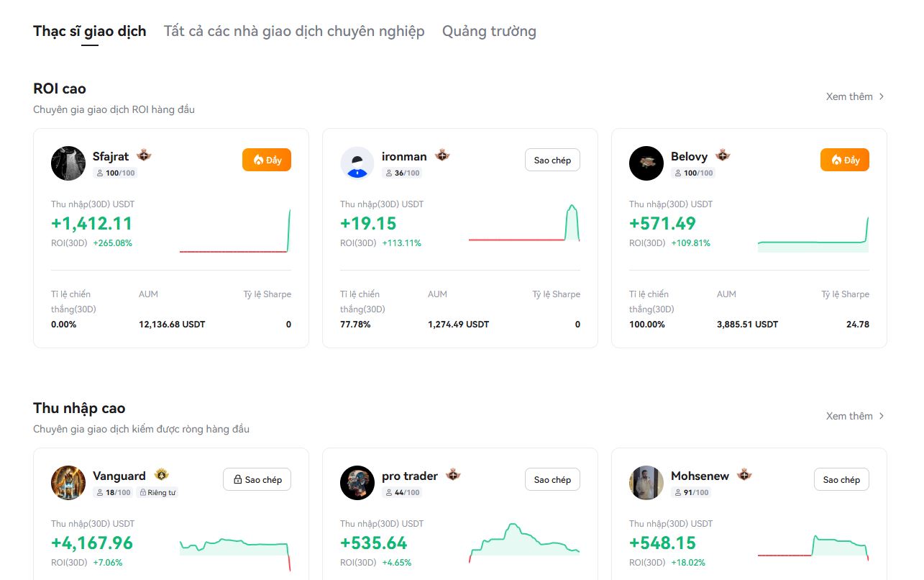
Task: Click Sfajrat's income trend chart
Action: (x=235, y=230)
